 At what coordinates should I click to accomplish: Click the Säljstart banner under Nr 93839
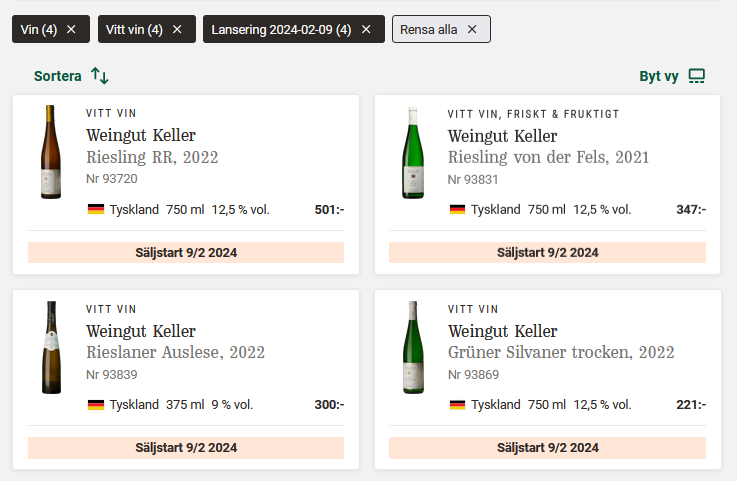pyautogui.click(x=186, y=448)
